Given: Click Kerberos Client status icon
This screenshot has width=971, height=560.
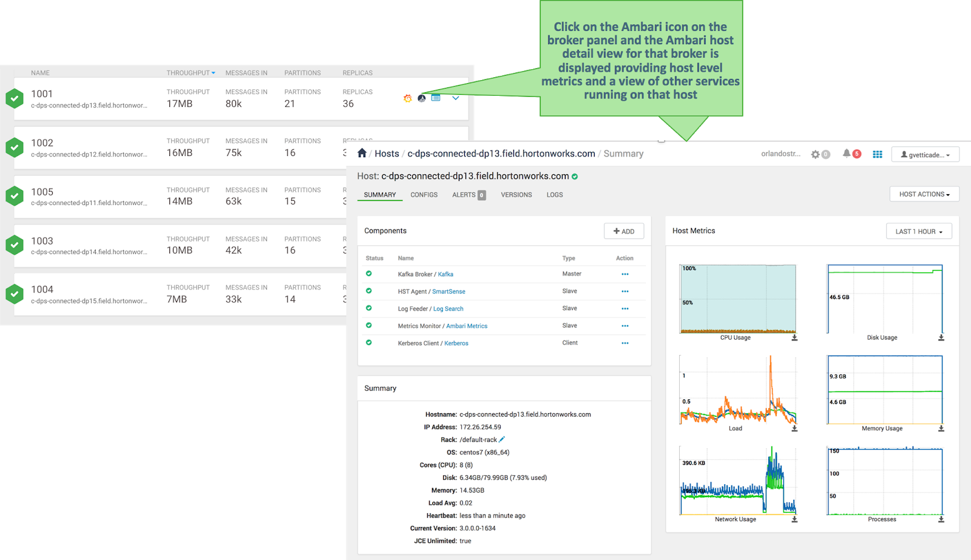Looking at the screenshot, I should [x=369, y=343].
